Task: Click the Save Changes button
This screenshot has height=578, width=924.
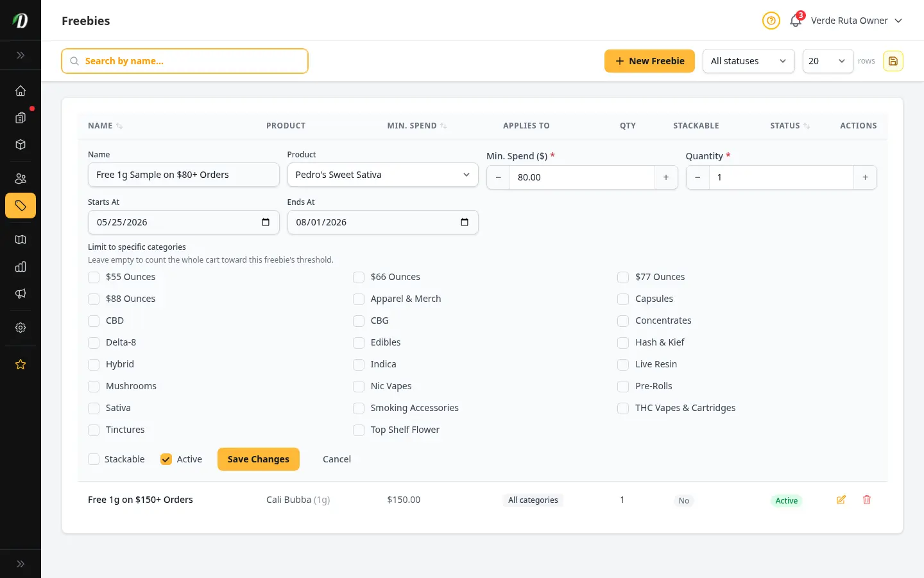Action: click(259, 459)
